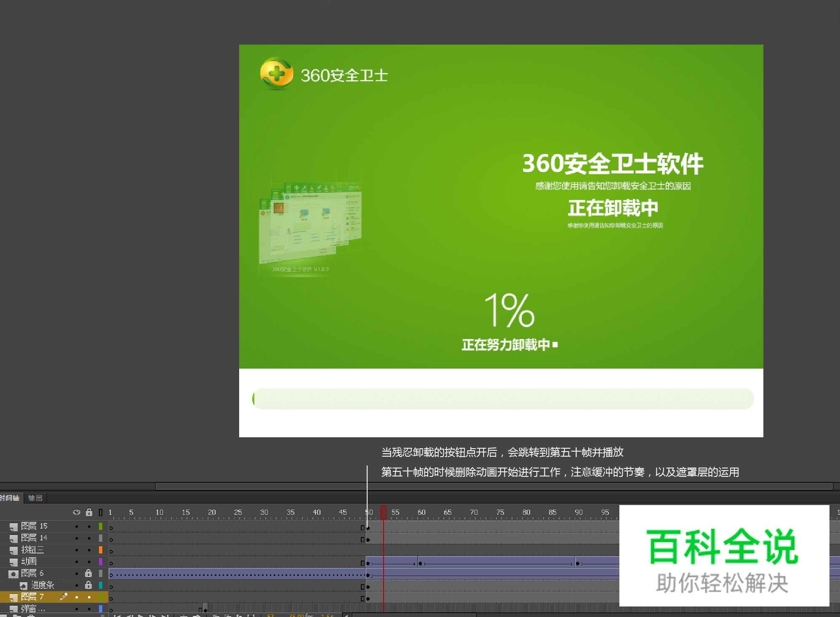Click the step-forward frame icon
The width and height of the screenshot is (840, 617).
pos(152,616)
